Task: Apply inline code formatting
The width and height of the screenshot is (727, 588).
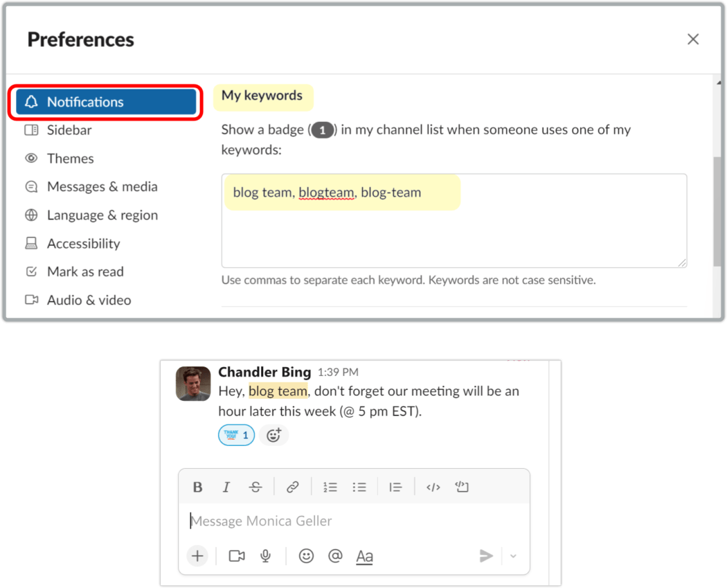Action: 433,487
